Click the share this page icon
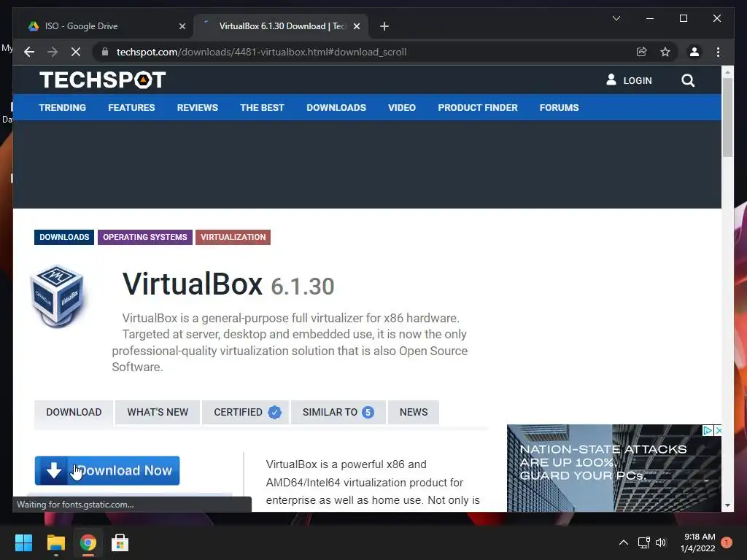The image size is (747, 560). point(642,52)
